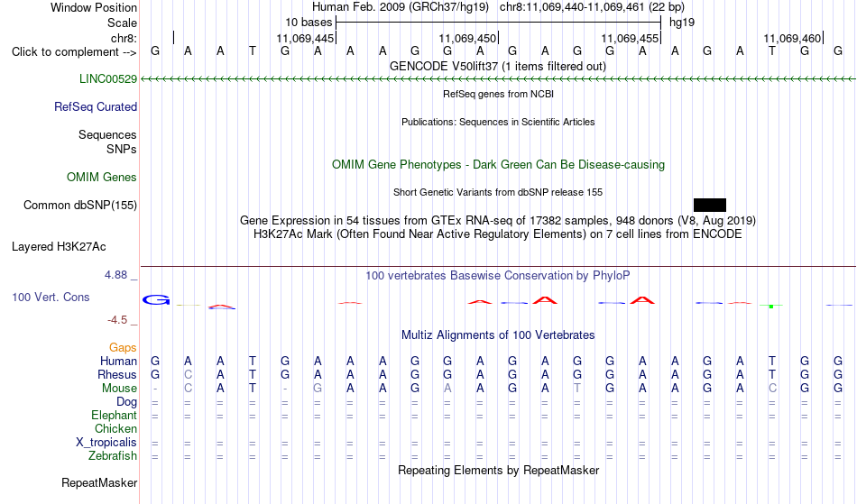The height and width of the screenshot is (504, 857).
Task: Click the 11,069,460 ruler position
Action: click(x=792, y=38)
